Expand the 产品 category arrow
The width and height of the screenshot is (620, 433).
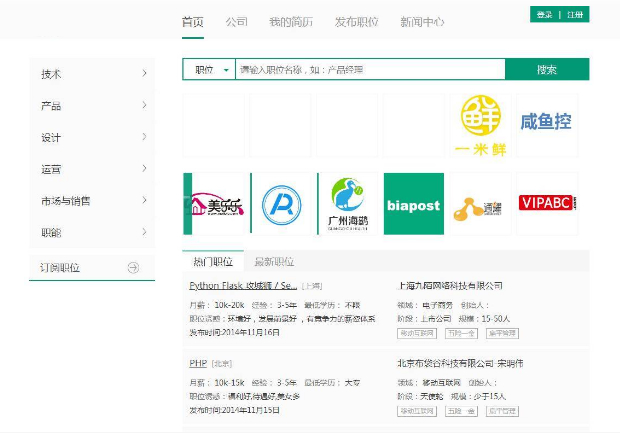coord(144,105)
